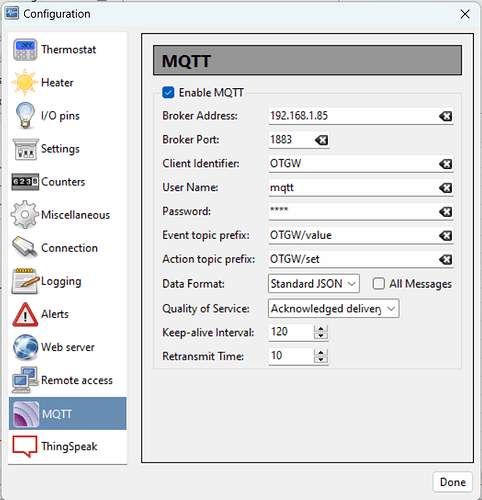Open the Thermostat section icon

[25, 50]
